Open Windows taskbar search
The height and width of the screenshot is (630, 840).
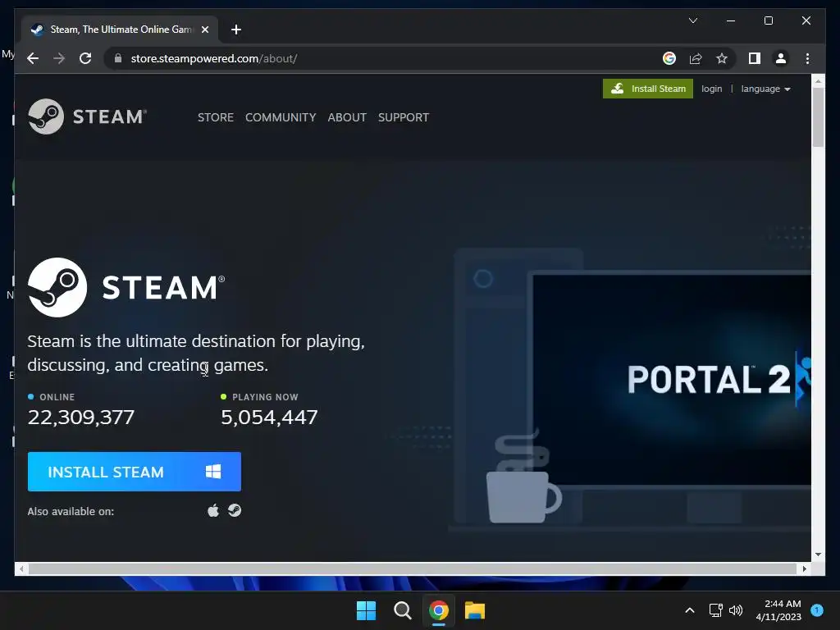point(402,610)
